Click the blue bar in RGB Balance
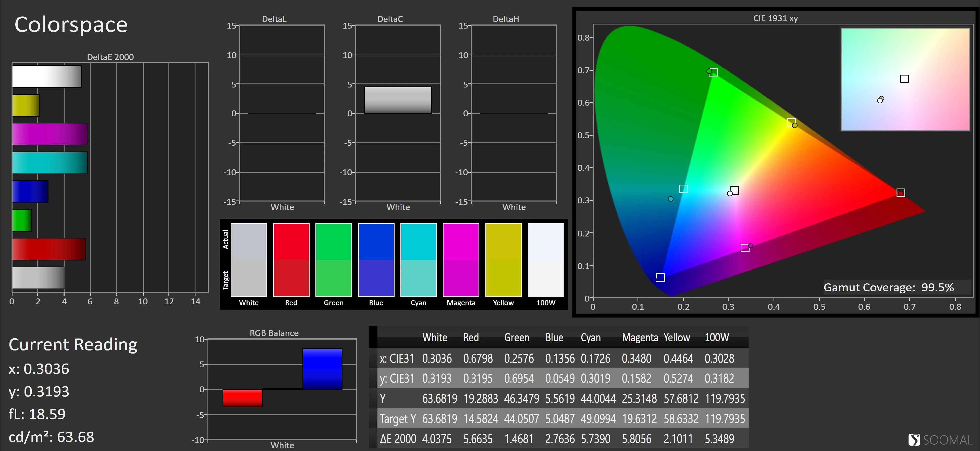This screenshot has height=451, width=980. click(x=322, y=369)
